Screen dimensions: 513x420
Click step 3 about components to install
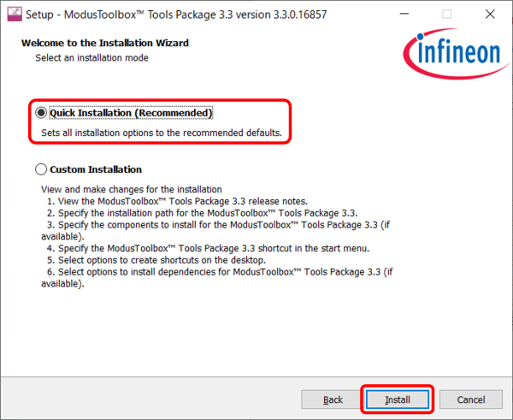pyautogui.click(x=217, y=231)
